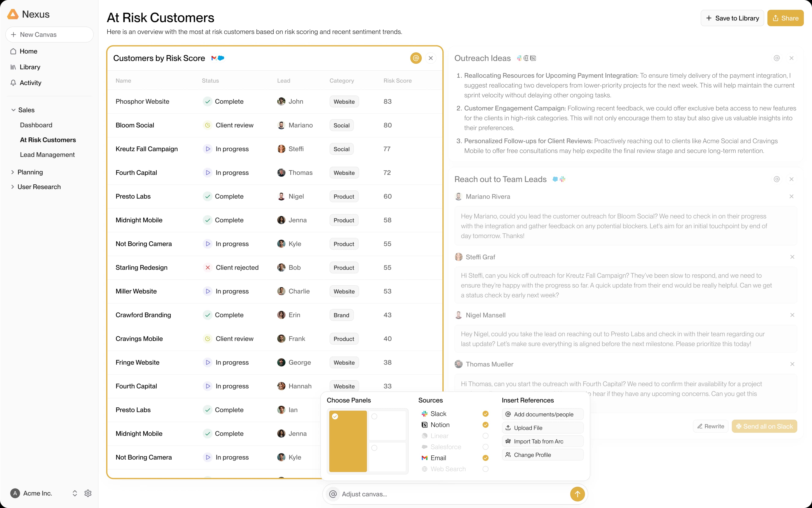Open the Acme Inc. workspace switcher
Screen dimensions: 812x508
point(75,493)
